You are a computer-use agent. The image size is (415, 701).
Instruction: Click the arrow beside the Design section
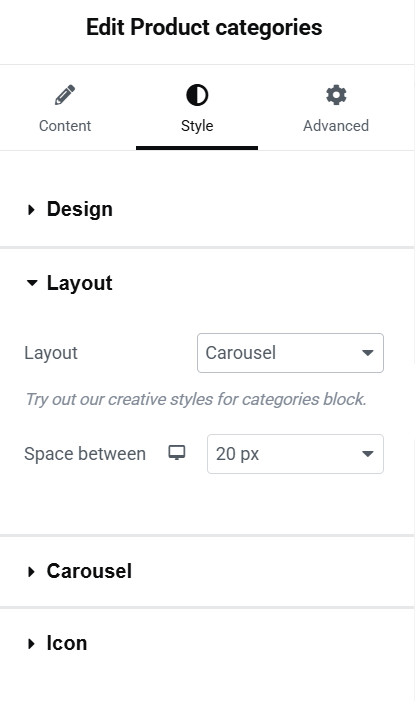pos(31,209)
